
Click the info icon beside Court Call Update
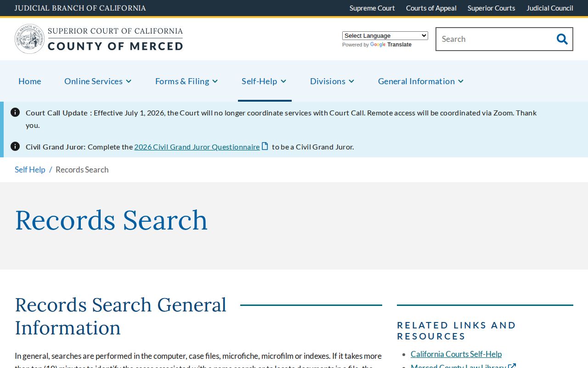(x=15, y=112)
